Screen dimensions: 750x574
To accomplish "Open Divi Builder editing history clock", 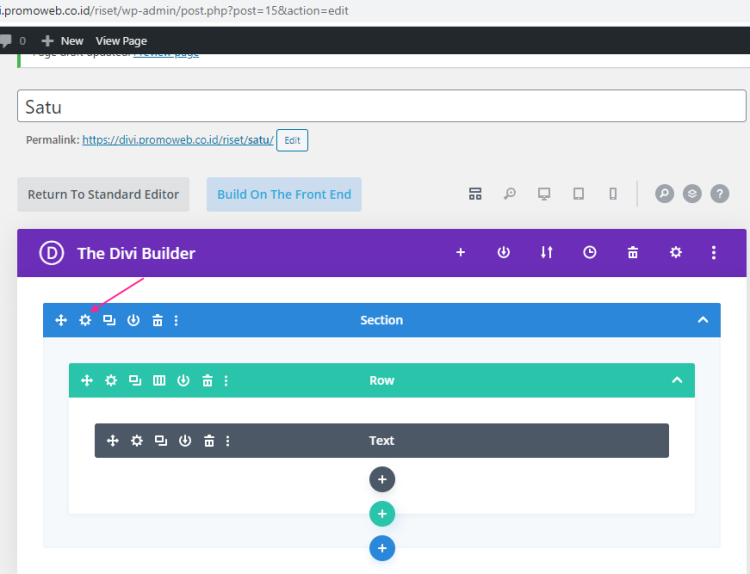I will [x=590, y=252].
